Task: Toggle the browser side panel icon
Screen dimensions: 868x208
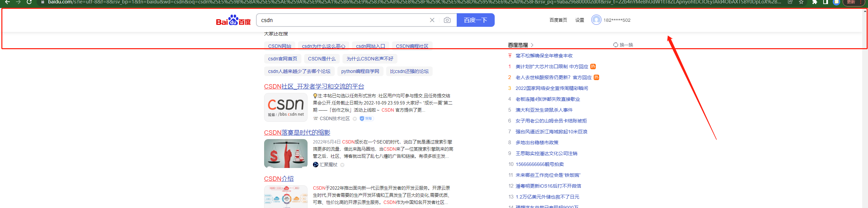Action: pos(826,2)
